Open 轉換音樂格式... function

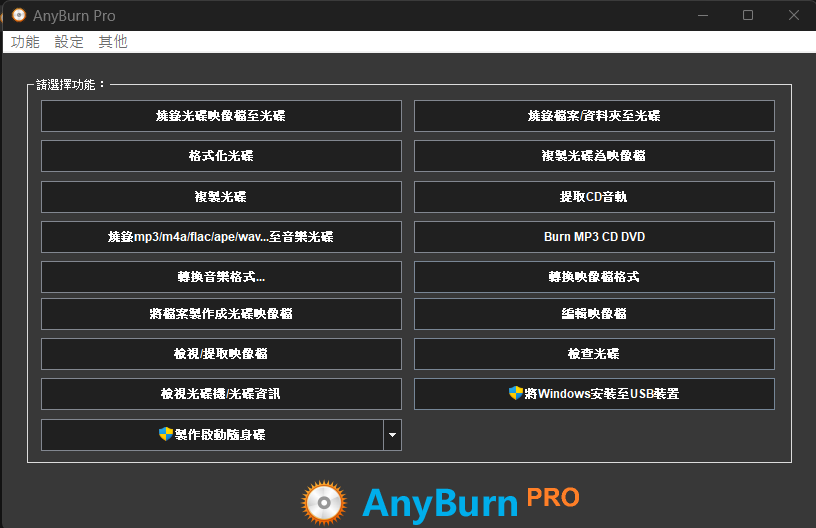(x=221, y=277)
